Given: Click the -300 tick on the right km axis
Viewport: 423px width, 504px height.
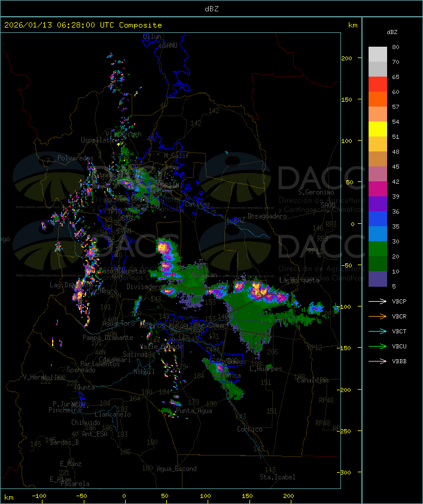Looking at the screenshot, I should [x=345, y=472].
